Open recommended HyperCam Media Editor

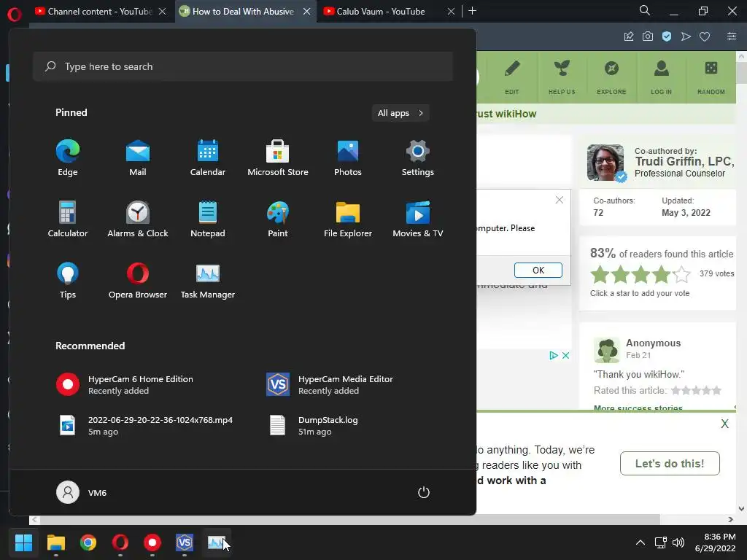[330, 385]
